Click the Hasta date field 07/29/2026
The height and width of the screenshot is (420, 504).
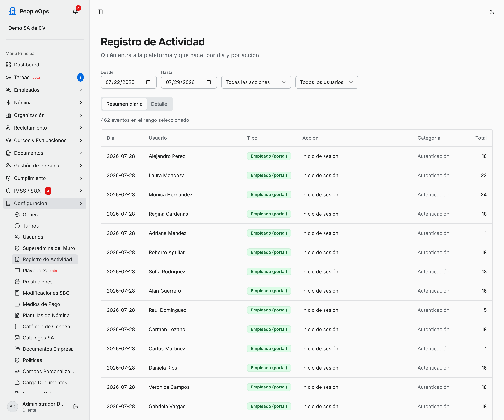click(x=189, y=82)
